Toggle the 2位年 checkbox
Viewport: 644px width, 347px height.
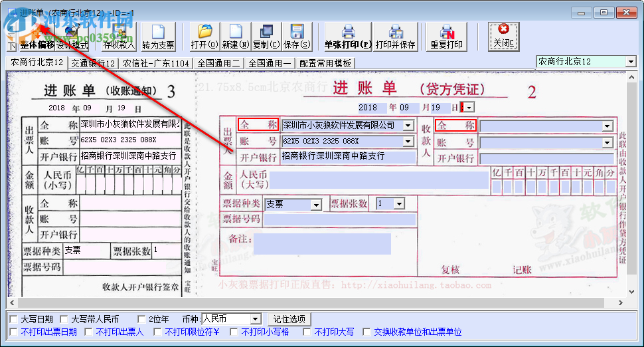(x=141, y=320)
